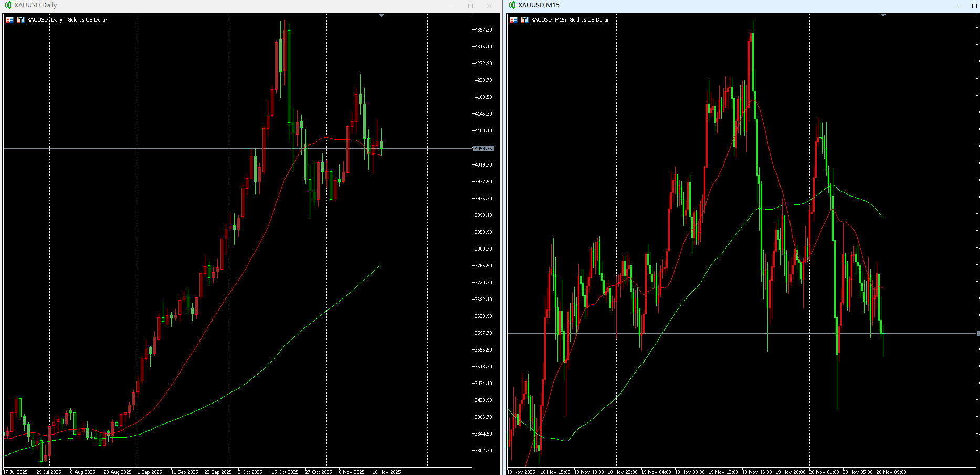Open Depth of Market on Daily chart
This screenshot has width=980, height=475.
click(20, 20)
